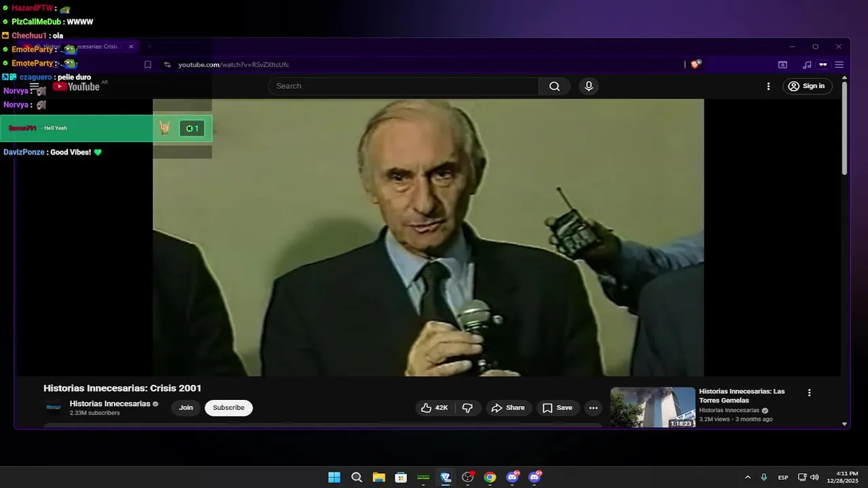868x488 pixels.
Task: Click scrollbar up arrow at top
Action: click(844, 79)
